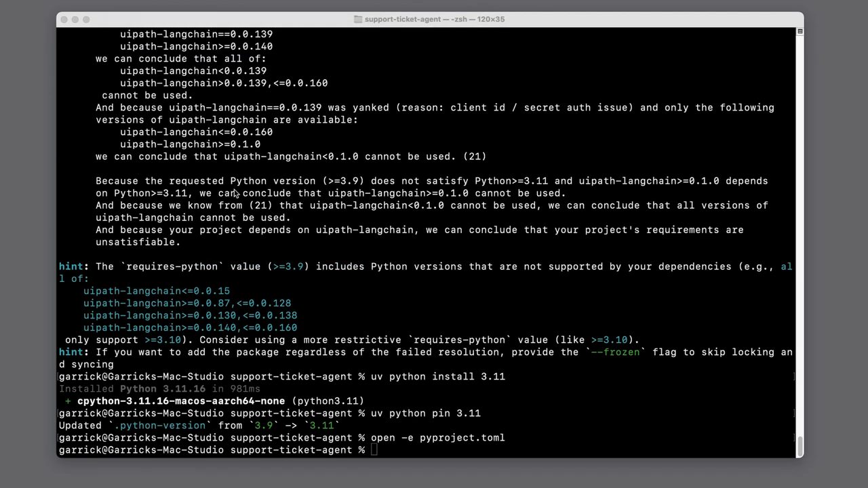Click 'cpython-3.11.16-macos-aarch64-none'

[181, 401]
